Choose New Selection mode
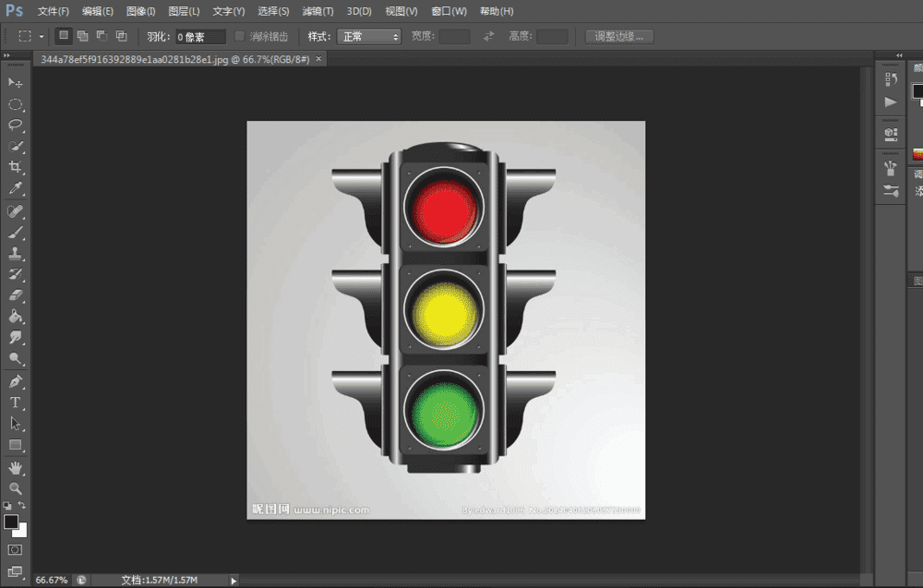The image size is (923, 588). pos(64,36)
